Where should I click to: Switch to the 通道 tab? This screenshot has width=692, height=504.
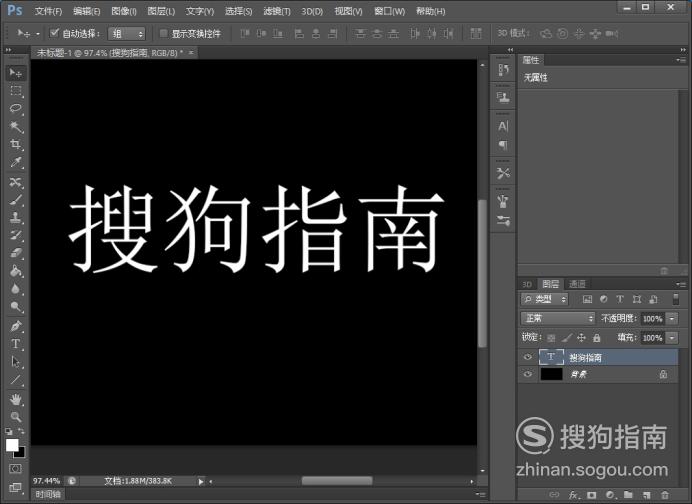(577, 284)
